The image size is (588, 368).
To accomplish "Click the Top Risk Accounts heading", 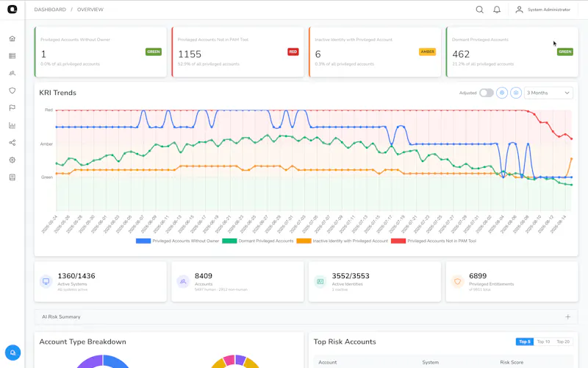I will (345, 342).
